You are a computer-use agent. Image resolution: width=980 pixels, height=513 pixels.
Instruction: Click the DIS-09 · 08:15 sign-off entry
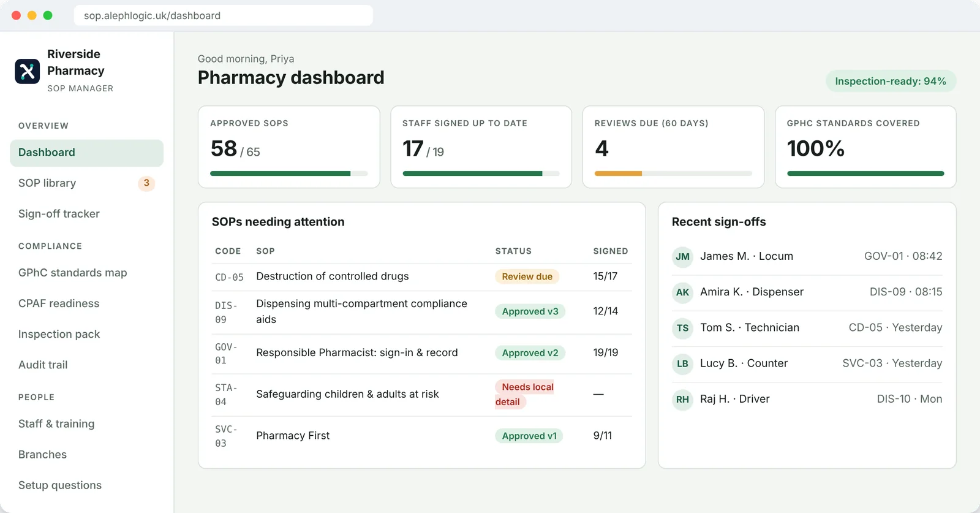pos(906,292)
